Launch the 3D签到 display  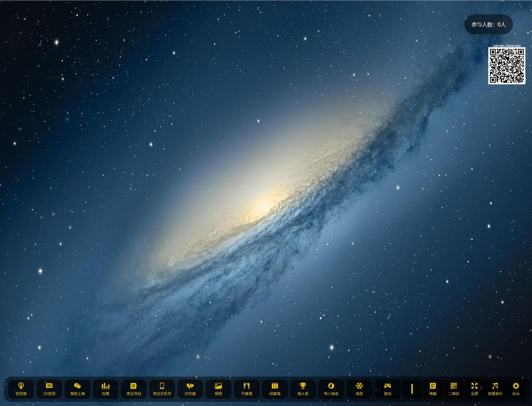[49, 389]
